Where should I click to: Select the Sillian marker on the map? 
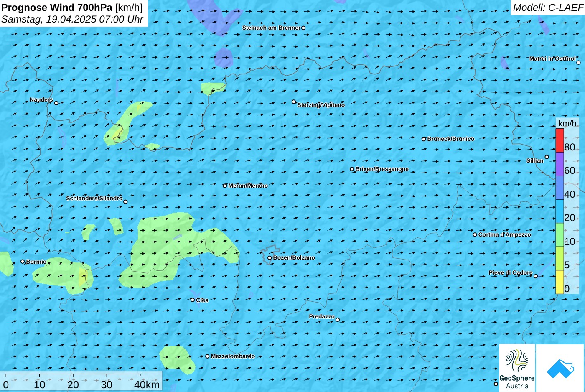click(x=547, y=157)
